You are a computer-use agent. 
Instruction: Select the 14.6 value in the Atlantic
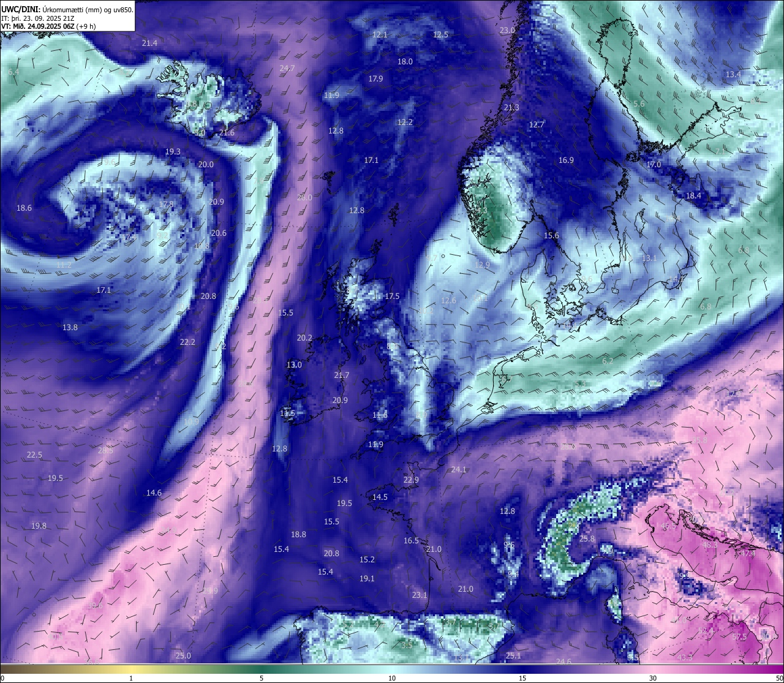click(x=154, y=492)
